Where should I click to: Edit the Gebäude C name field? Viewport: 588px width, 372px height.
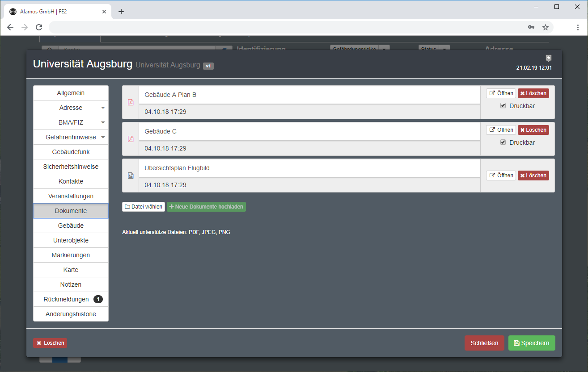point(309,131)
